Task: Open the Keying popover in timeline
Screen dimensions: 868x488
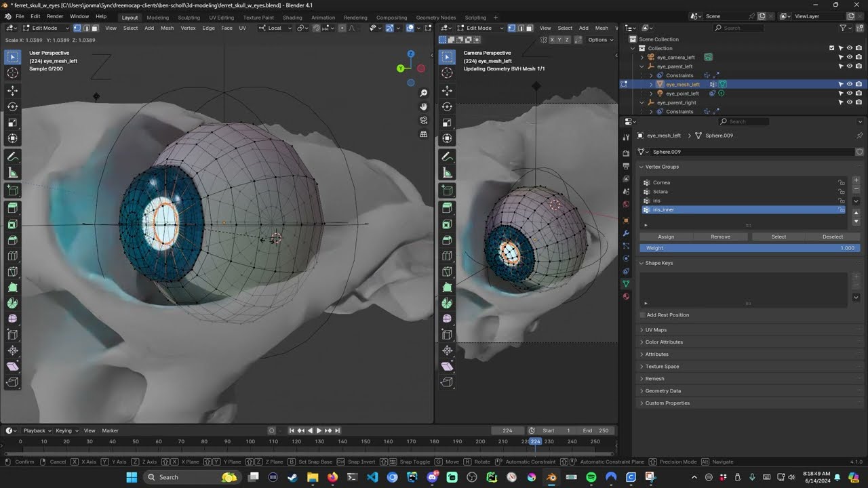Action: pos(66,431)
